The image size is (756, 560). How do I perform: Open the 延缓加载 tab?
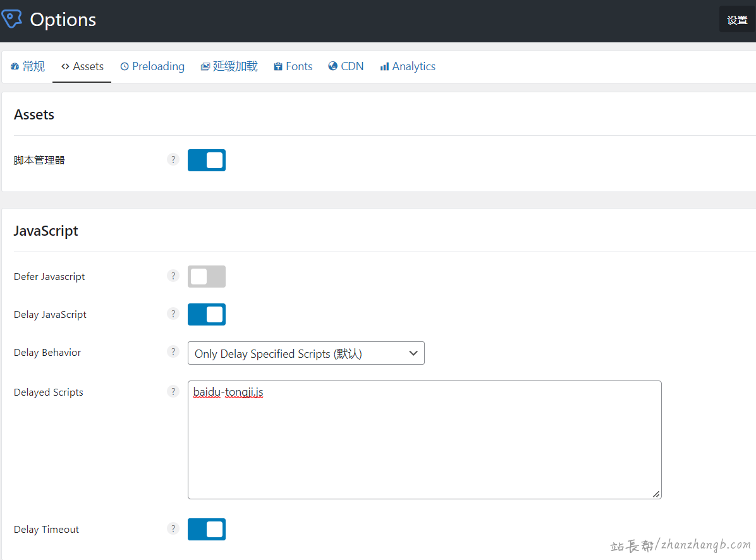point(229,66)
